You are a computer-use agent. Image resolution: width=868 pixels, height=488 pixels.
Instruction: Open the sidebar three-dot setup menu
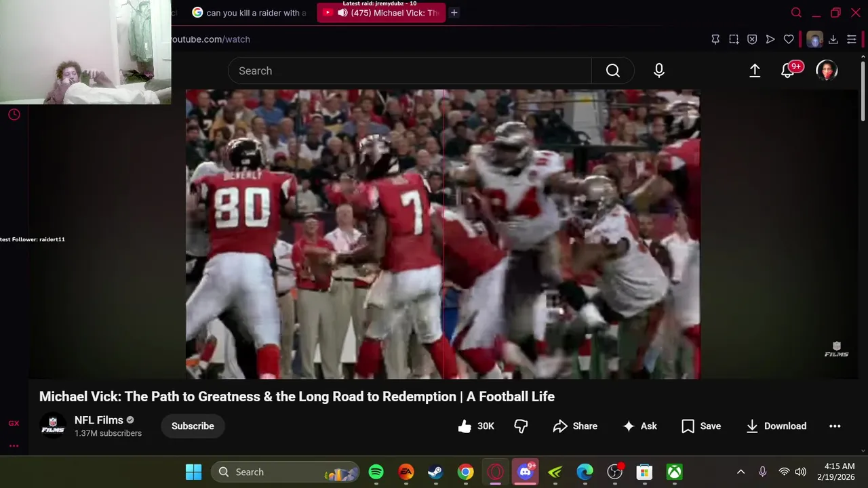point(14,445)
